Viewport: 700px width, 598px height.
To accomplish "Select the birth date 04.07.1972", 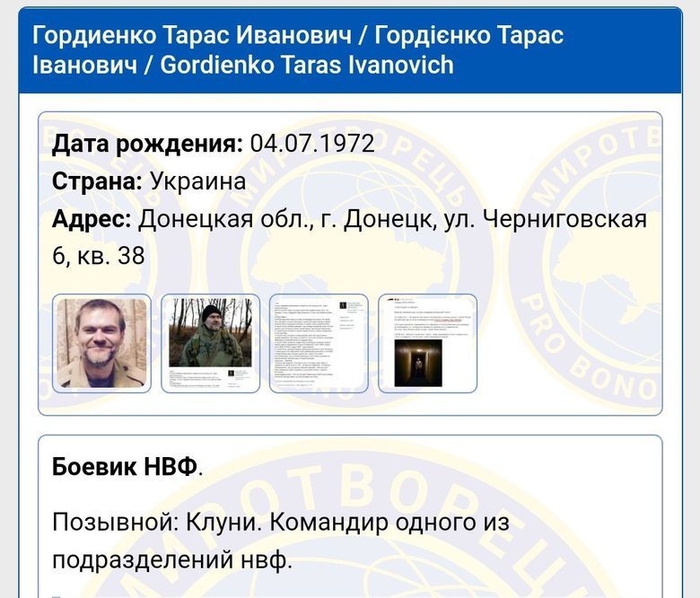I will [x=311, y=144].
